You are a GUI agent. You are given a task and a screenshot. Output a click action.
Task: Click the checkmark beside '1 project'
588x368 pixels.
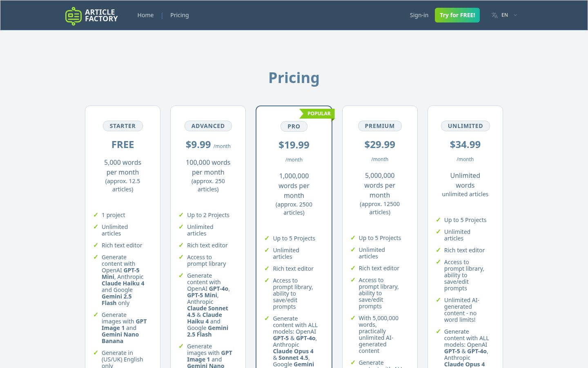(96, 215)
